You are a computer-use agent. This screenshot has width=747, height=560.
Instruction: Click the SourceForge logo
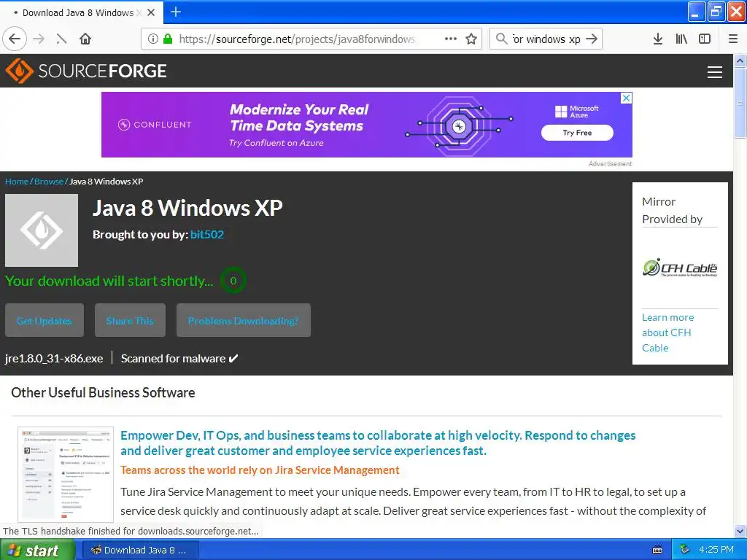(x=86, y=71)
